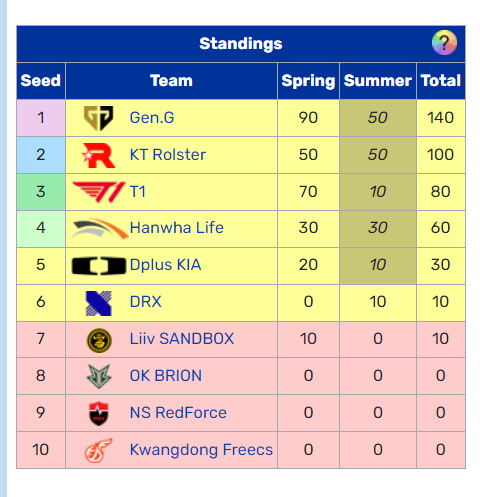Click the T1 team logo
Viewport: 480px width, 497px height.
[x=99, y=192]
